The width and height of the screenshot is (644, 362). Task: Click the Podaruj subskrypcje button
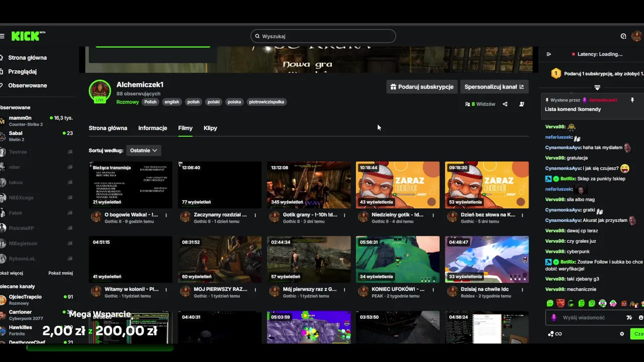tap(422, 87)
